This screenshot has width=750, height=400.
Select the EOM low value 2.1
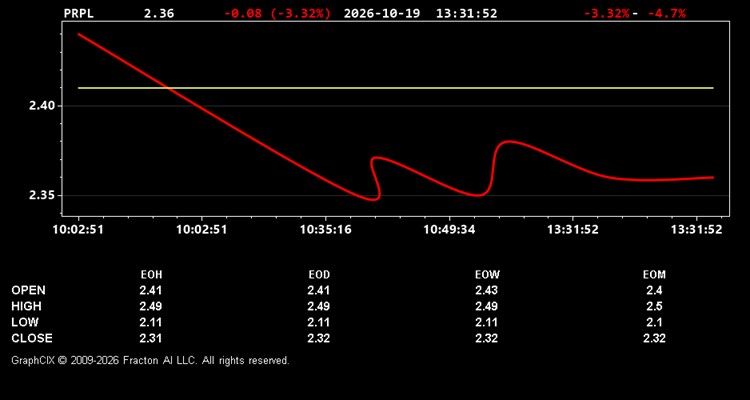[x=654, y=322]
